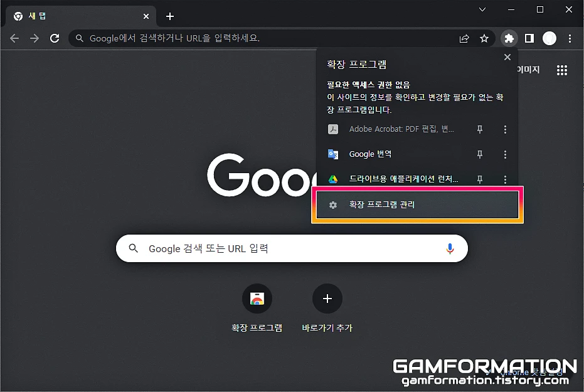This screenshot has width=584, height=392.
Task: Click the browser forward arrow
Action: pos(35,38)
